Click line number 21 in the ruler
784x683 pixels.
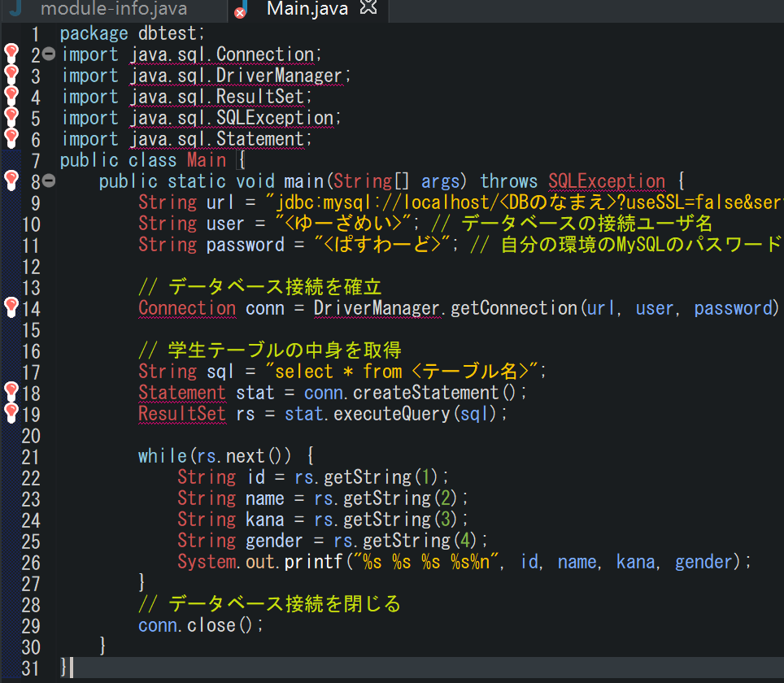point(31,455)
